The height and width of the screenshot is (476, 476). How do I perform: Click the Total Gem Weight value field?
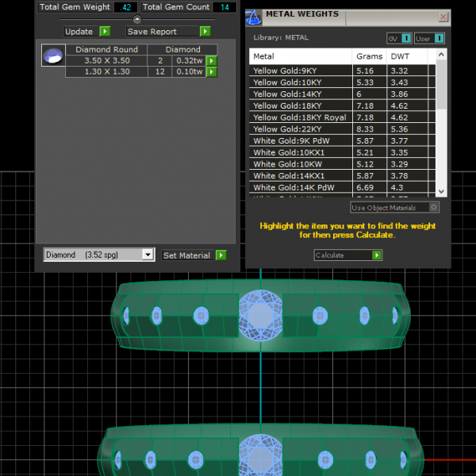[125, 7]
